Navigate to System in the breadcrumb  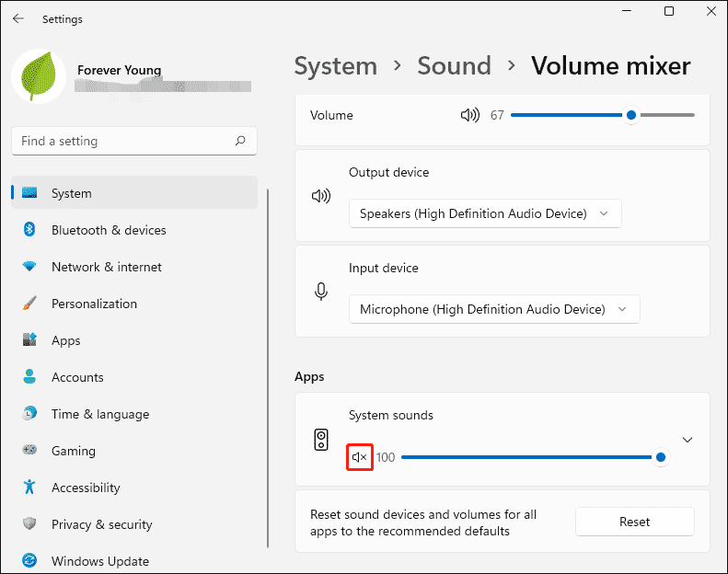336,66
